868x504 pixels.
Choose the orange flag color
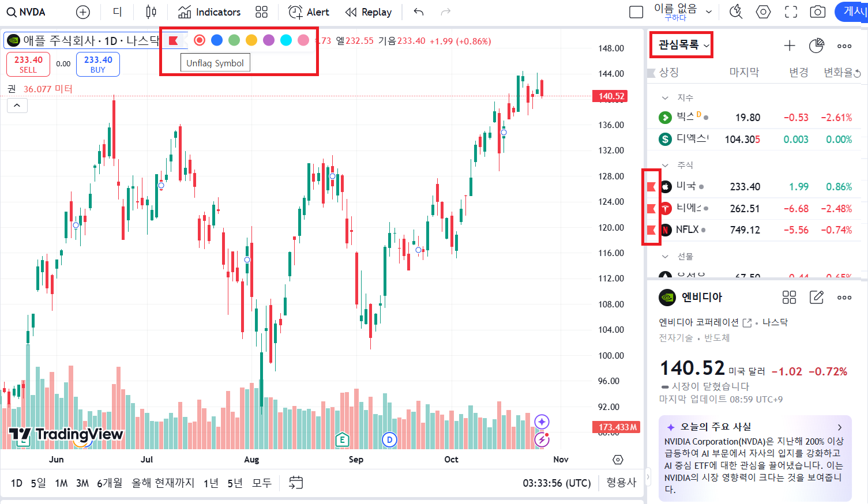[251, 40]
